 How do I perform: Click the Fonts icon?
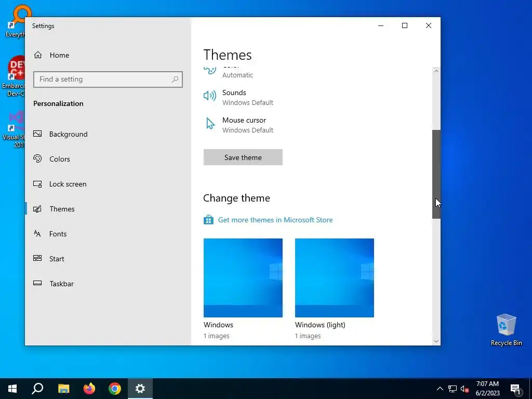pyautogui.click(x=37, y=233)
